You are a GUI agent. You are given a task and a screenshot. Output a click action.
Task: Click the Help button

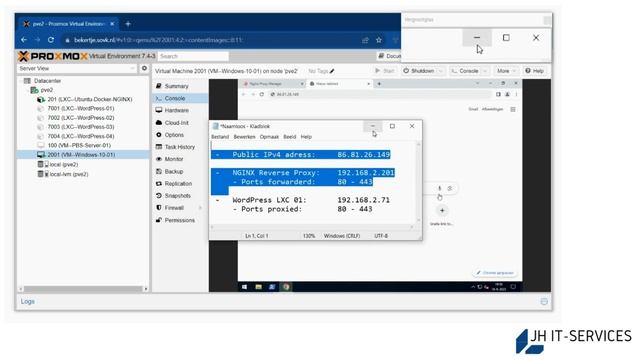[x=535, y=71]
